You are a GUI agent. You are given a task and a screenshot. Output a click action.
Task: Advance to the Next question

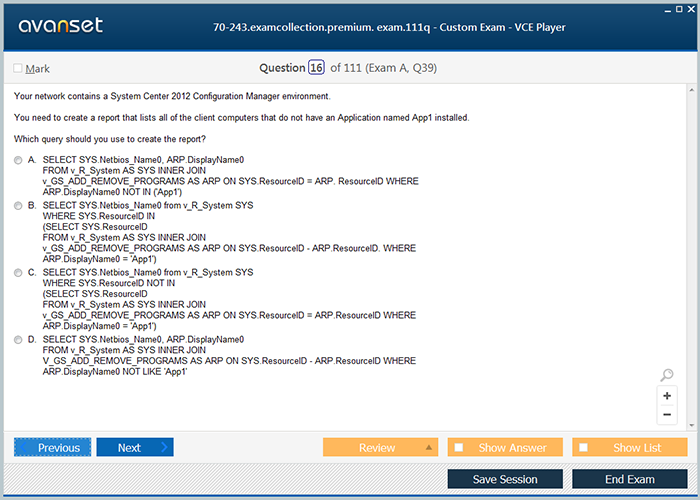coord(135,447)
